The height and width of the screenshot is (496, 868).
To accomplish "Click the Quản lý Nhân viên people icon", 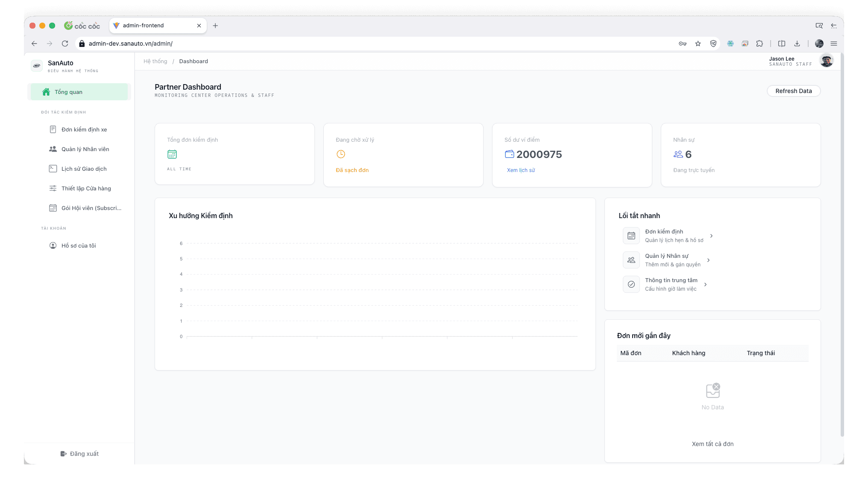I will [53, 149].
